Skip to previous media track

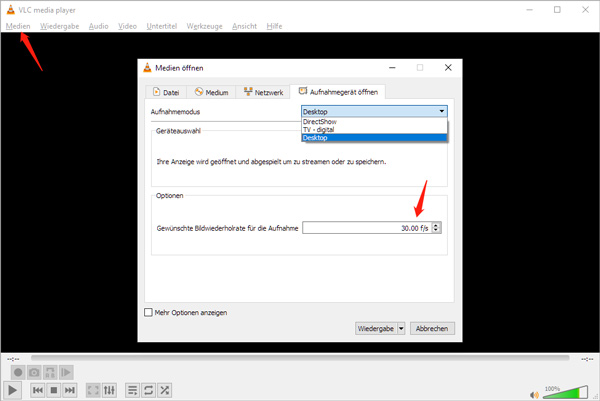point(37,389)
